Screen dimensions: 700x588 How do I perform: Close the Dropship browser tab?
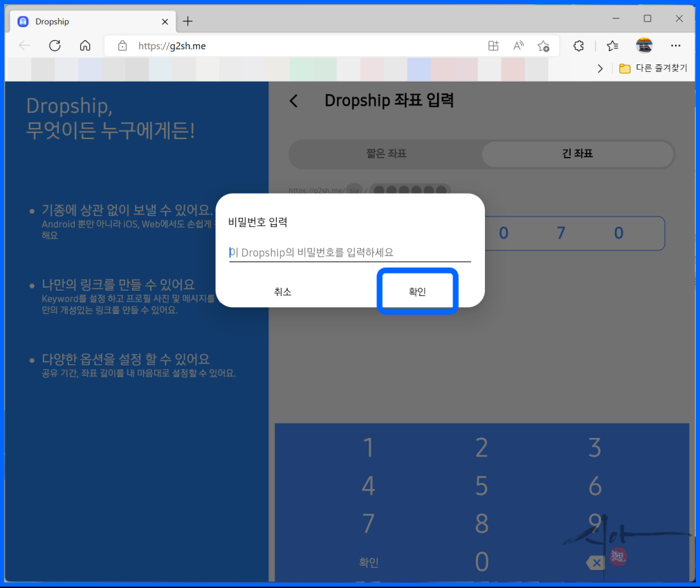coord(165,21)
